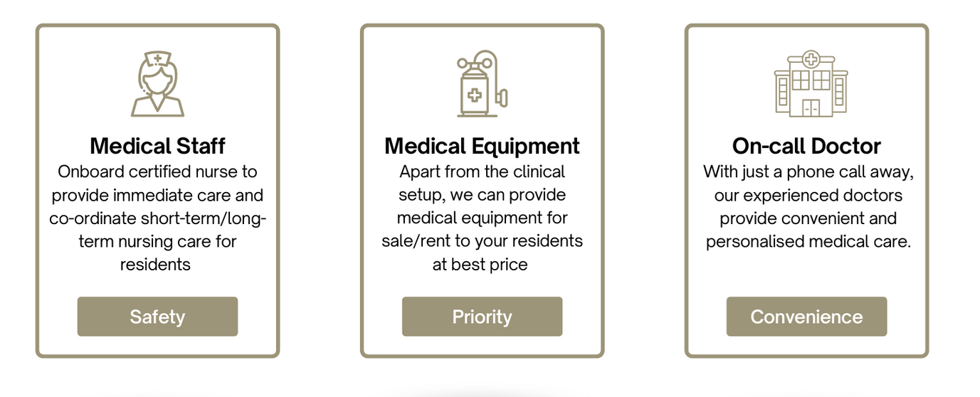Screen dimensions: 980x397
Task: Click the oxygen cylinder equipment icon
Action: click(482, 83)
